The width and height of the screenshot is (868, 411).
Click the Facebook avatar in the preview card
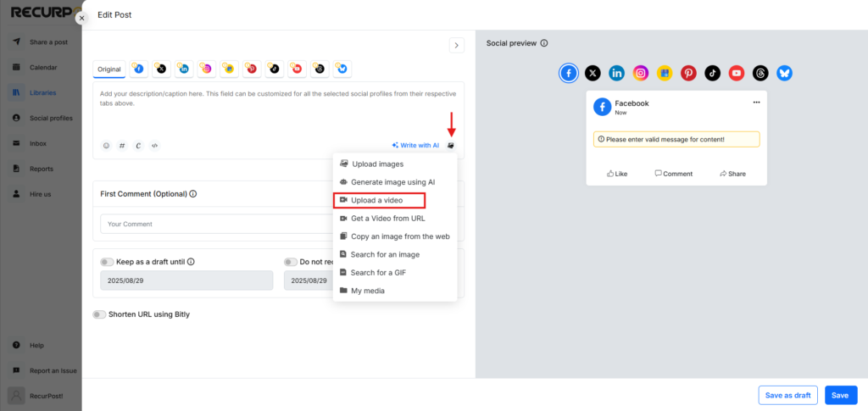[x=603, y=107]
